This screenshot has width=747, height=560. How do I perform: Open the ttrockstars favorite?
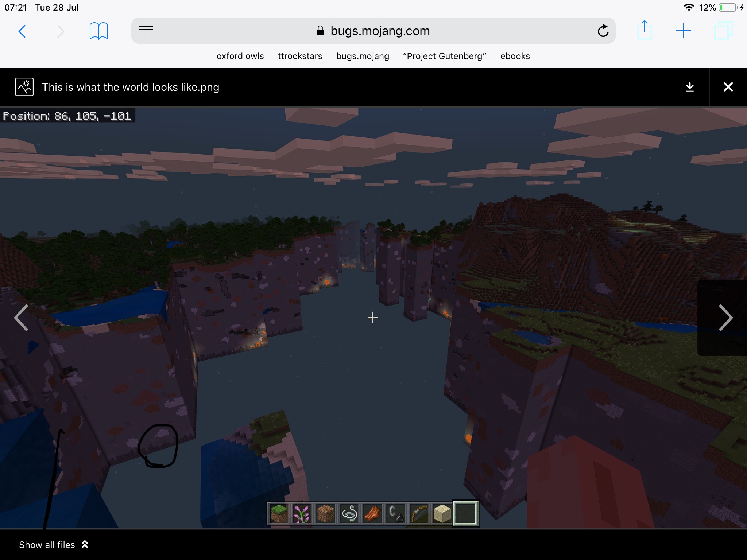click(x=300, y=56)
